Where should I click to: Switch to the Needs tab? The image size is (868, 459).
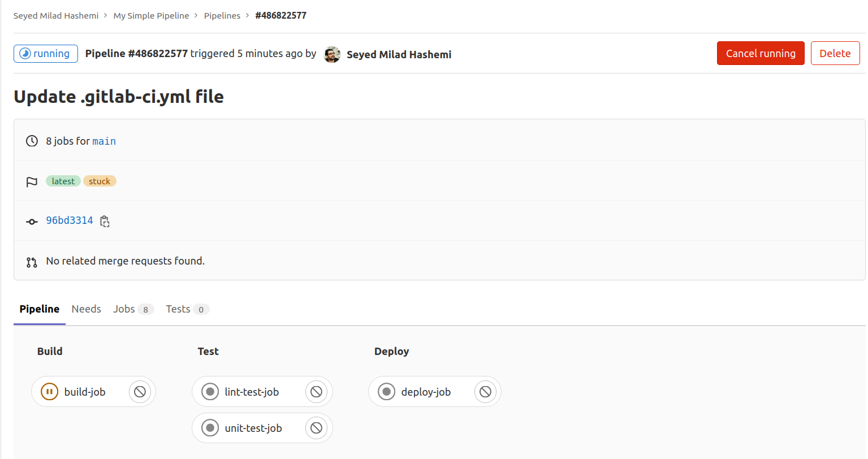coord(86,309)
